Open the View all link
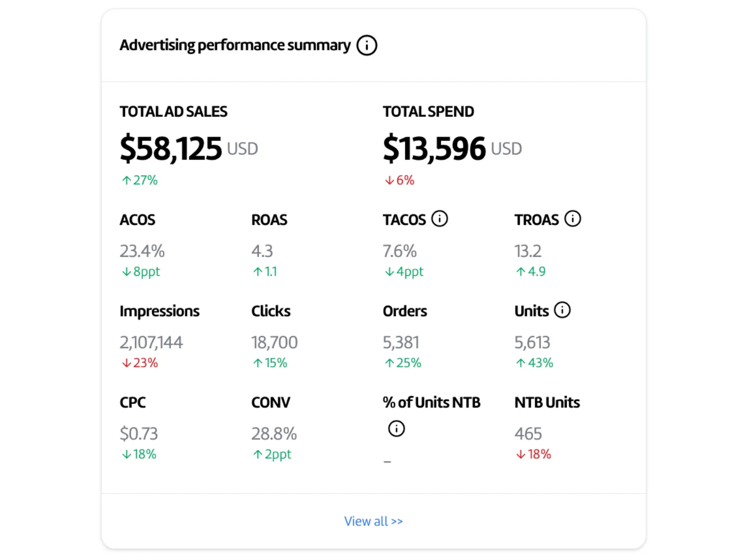 373,521
